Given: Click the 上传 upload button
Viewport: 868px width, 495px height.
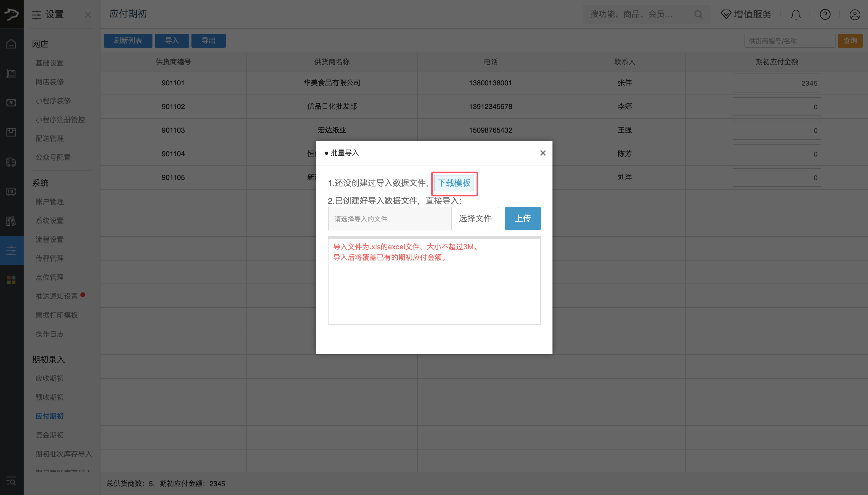Looking at the screenshot, I should point(523,218).
